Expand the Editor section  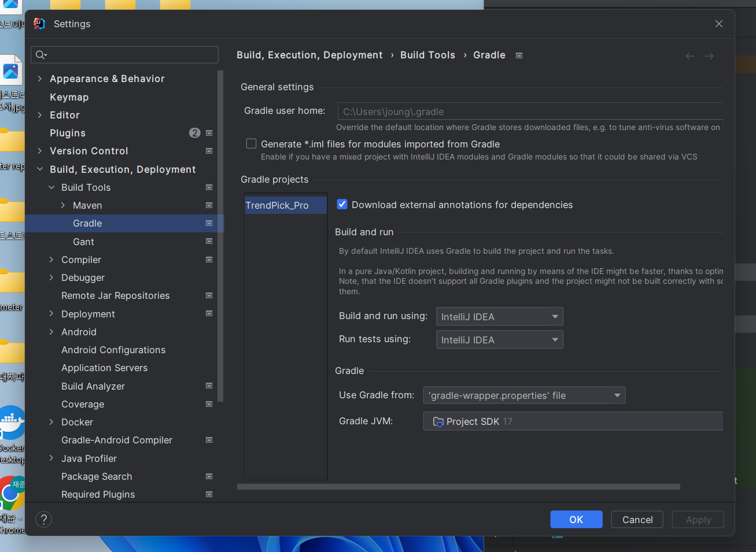tap(39, 115)
